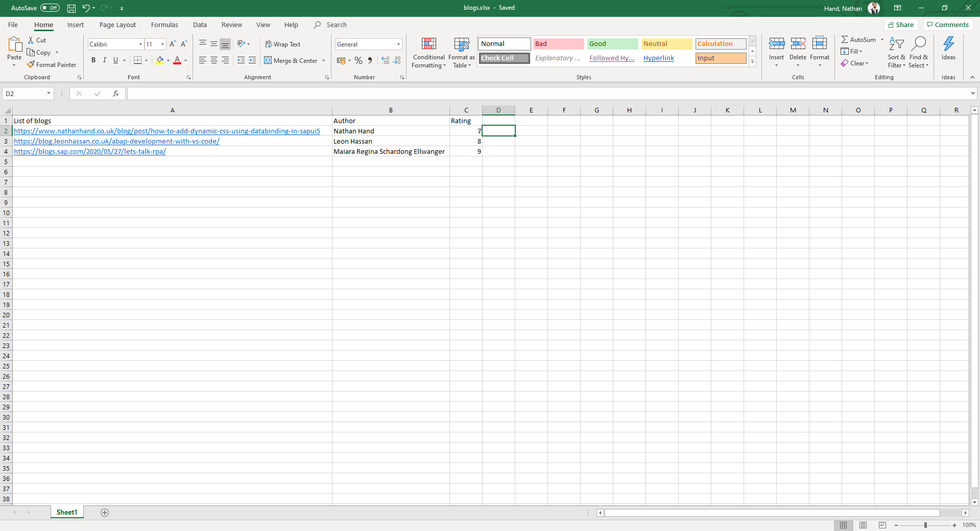Switch to the Data tab
The height and width of the screenshot is (531, 980).
click(200, 25)
